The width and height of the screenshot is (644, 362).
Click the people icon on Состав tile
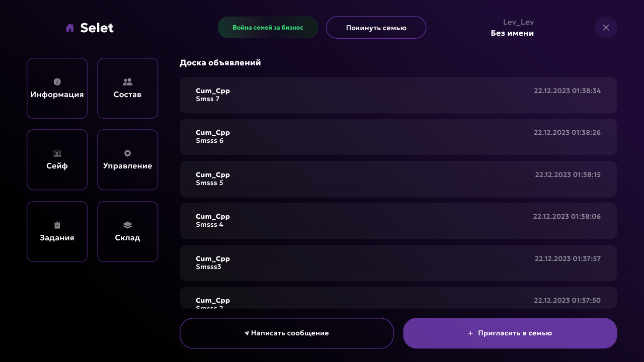click(x=127, y=81)
